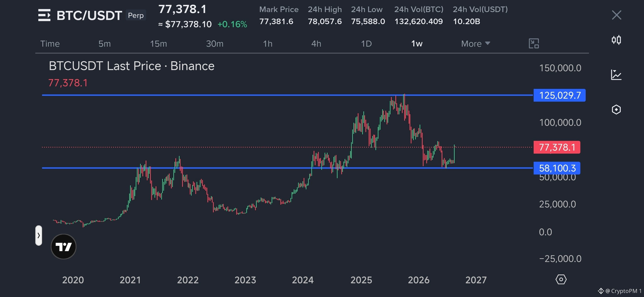The image size is (644, 297).
Task: Expand the left side drawing panel arrow
Action: (x=39, y=235)
